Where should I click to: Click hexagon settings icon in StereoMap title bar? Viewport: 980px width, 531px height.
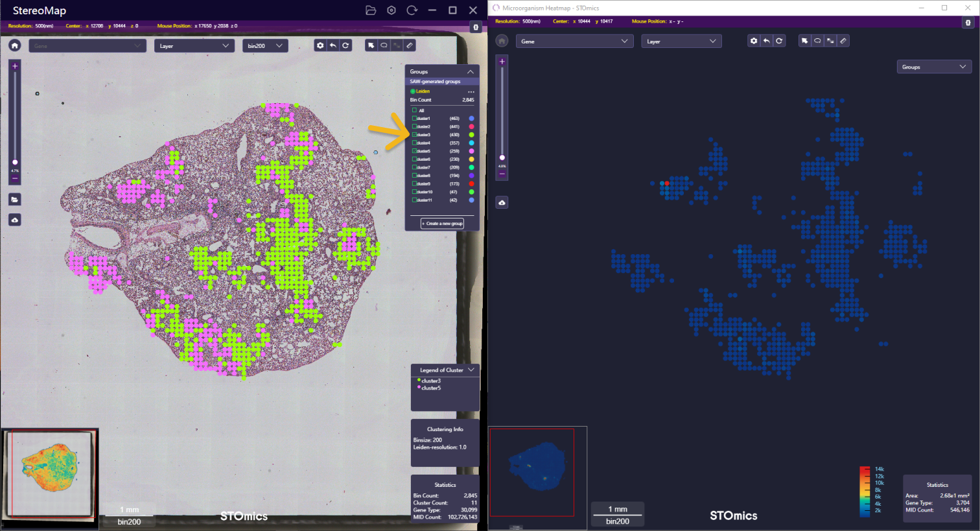(391, 10)
